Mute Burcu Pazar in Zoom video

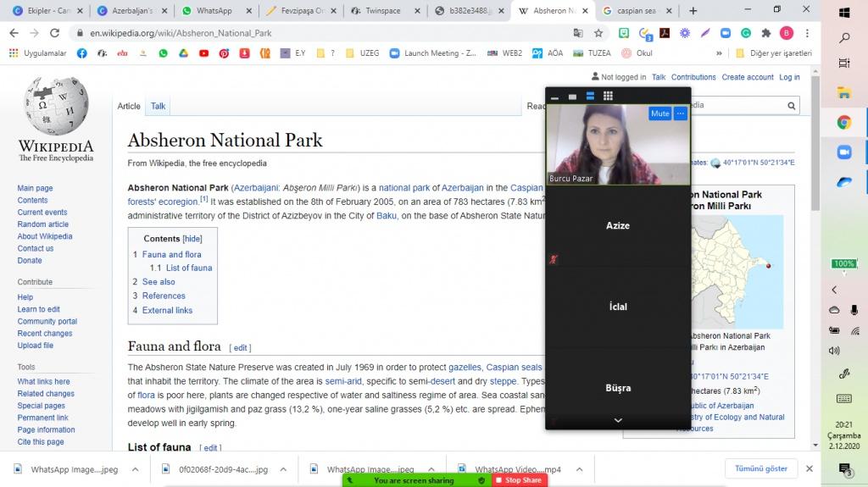tap(659, 113)
